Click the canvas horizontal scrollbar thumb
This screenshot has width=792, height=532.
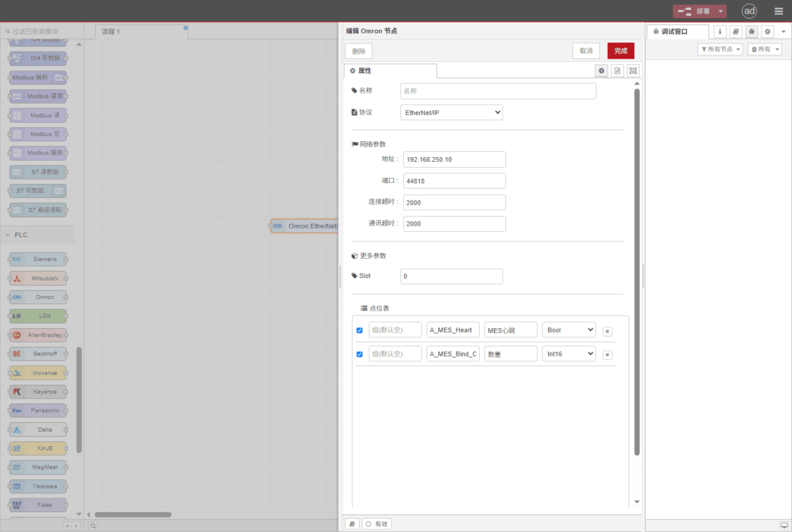click(x=133, y=514)
